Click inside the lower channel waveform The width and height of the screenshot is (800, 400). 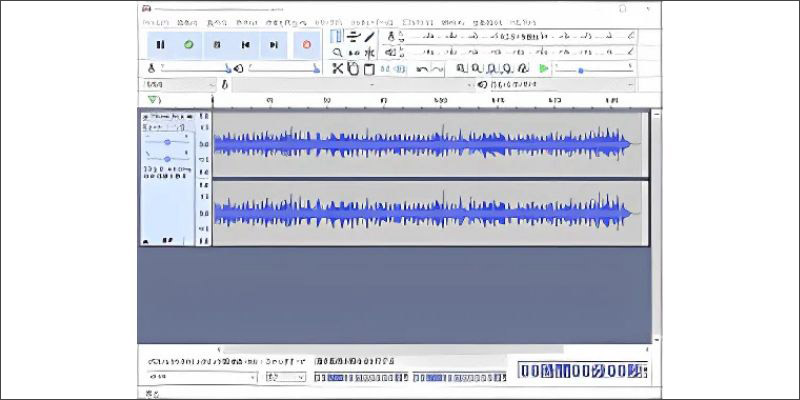click(430, 213)
